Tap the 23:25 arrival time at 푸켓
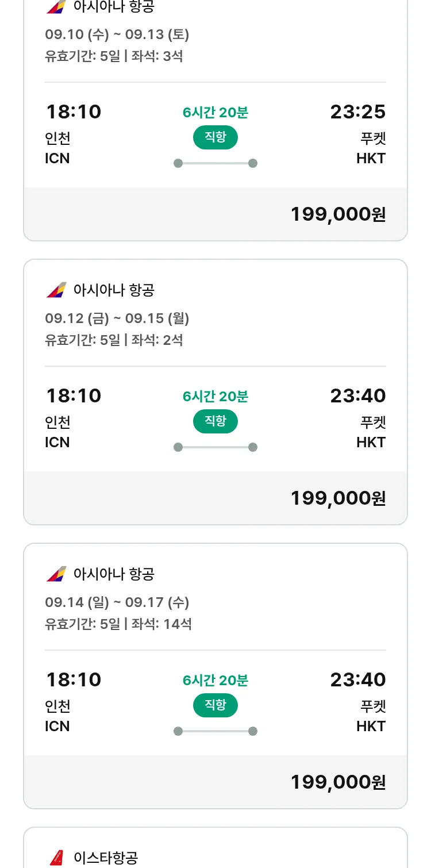This screenshot has width=431, height=868. [357, 112]
